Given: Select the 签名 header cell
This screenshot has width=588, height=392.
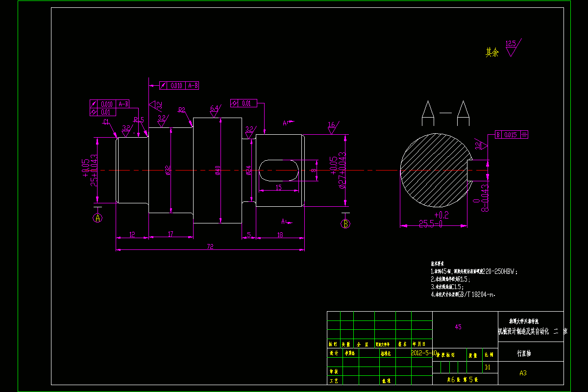Looking at the screenshot, I should tap(403, 344).
